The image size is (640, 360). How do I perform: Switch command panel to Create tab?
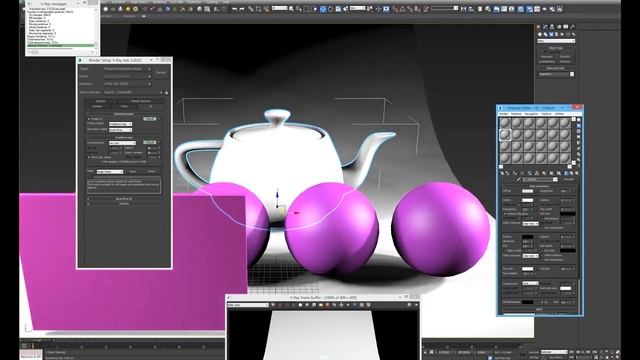[x=538, y=27]
